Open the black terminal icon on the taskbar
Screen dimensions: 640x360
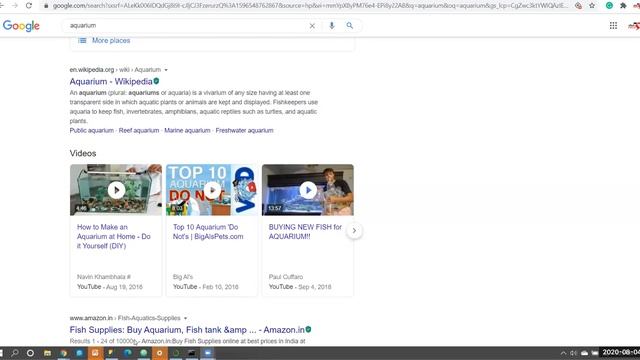click(191, 353)
